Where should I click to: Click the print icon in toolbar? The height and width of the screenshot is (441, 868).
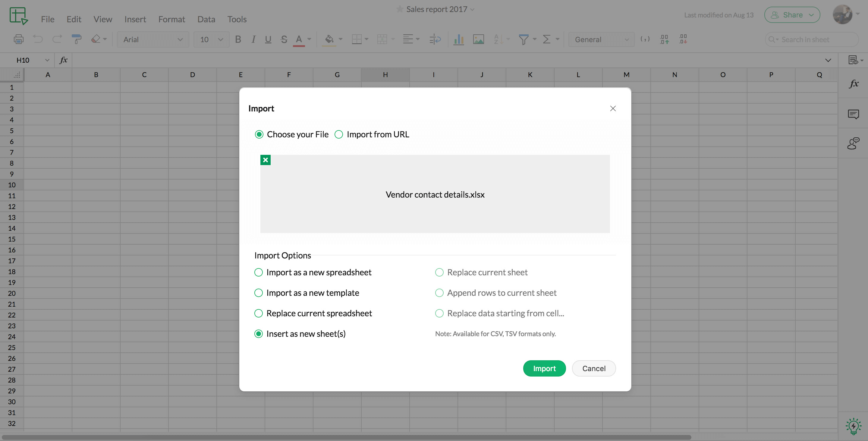[x=18, y=39]
